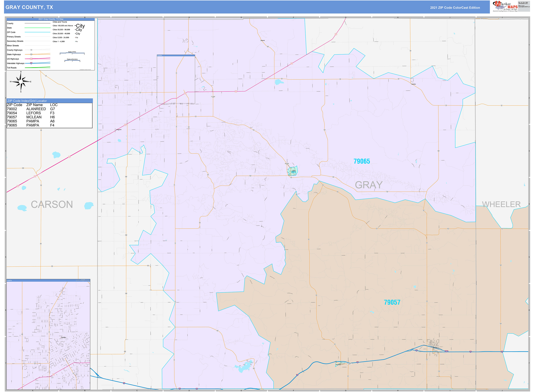Select the Cities 100,000 and Above city marker
This screenshot has height=392, width=534.
tap(80, 26)
